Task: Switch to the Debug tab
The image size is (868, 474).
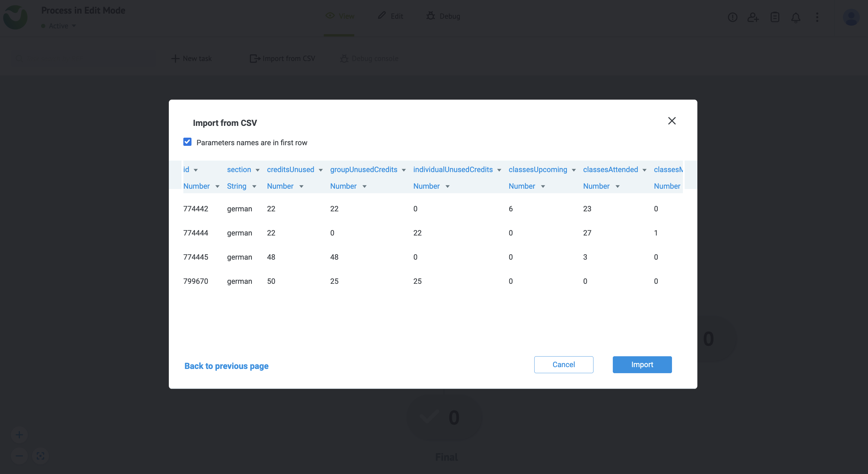Action: coord(443,16)
